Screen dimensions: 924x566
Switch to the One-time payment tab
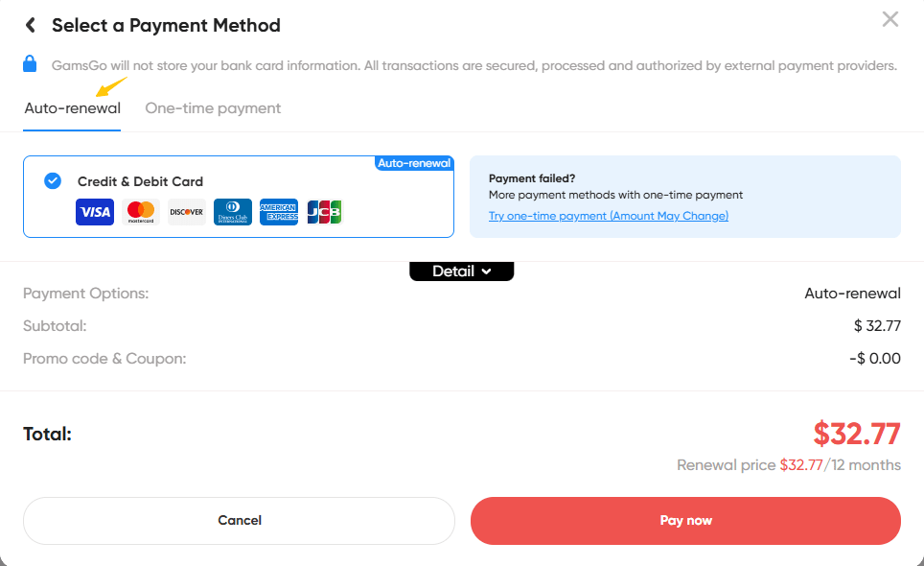click(x=213, y=108)
